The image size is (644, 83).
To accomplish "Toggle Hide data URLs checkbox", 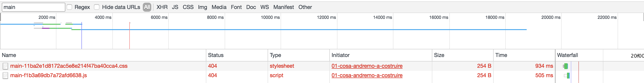I will point(97,7).
